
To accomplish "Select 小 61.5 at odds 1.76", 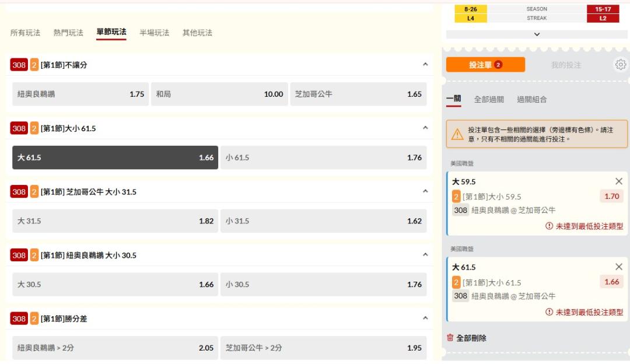I will tap(323, 157).
